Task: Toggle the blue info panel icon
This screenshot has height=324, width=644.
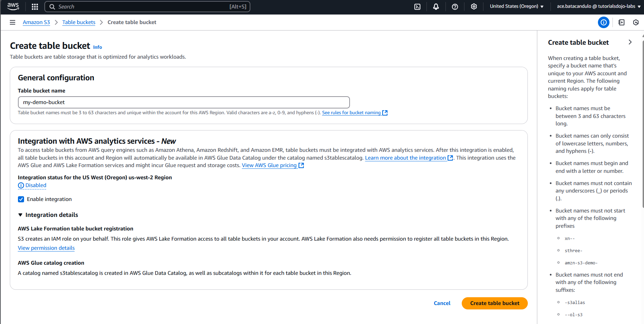Action: coord(603,22)
